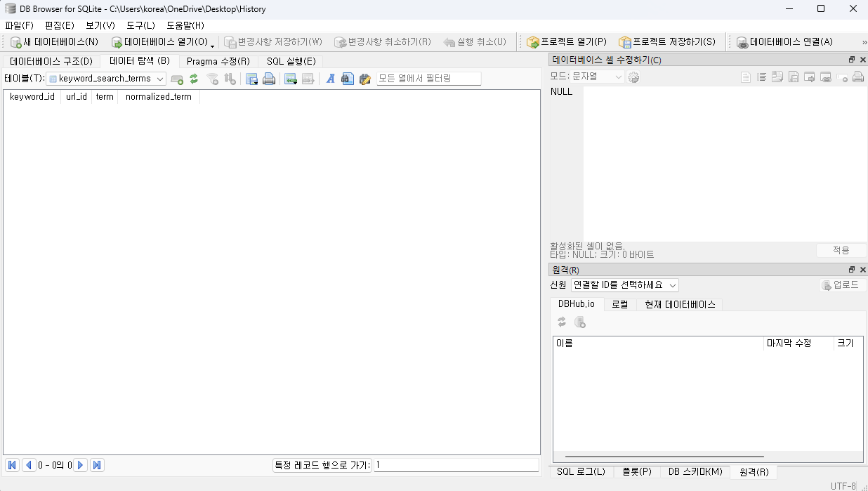Switch to the SQL 실행 tab
The height and width of the screenshot is (491, 868).
pyautogui.click(x=291, y=61)
